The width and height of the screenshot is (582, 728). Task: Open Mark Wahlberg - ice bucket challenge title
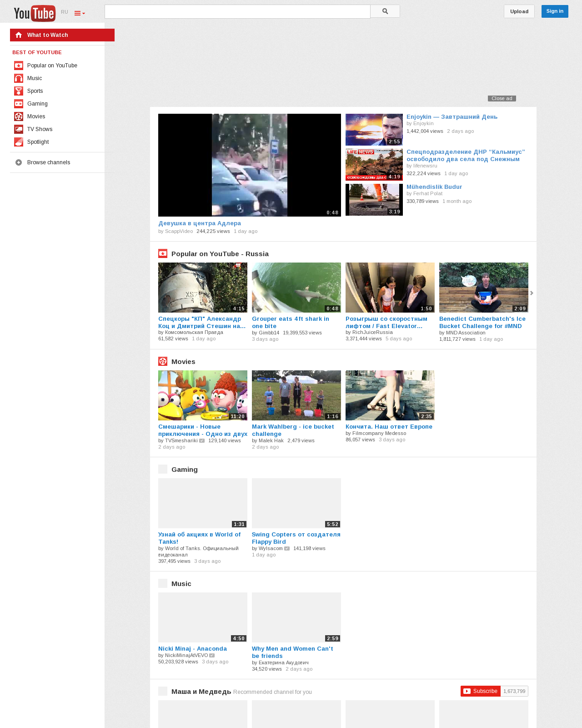[293, 430]
